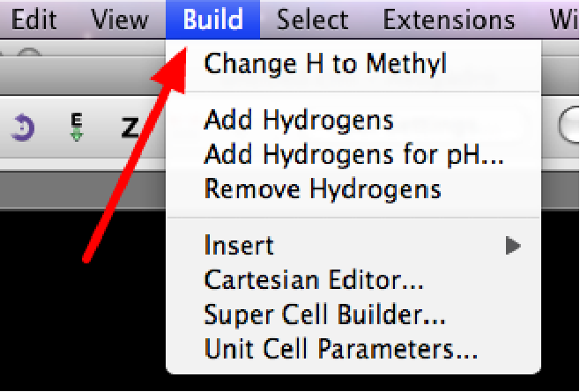
Task: Click the partially visible Window menu
Action: click(x=564, y=19)
